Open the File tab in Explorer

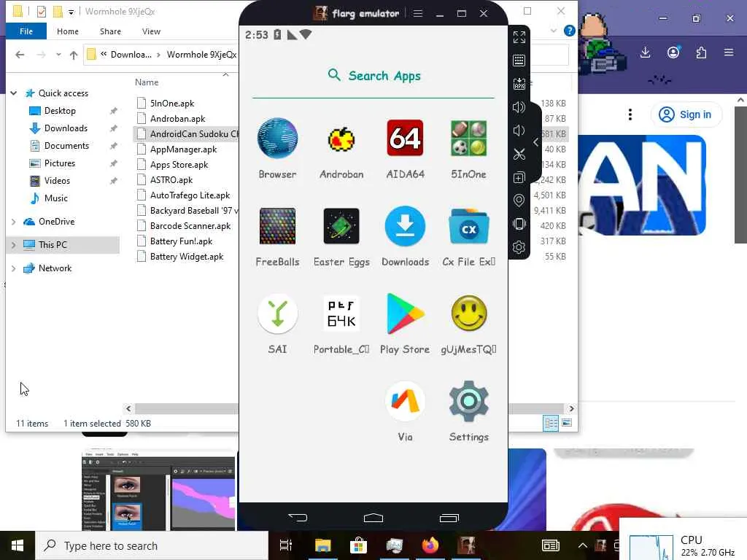tap(26, 31)
